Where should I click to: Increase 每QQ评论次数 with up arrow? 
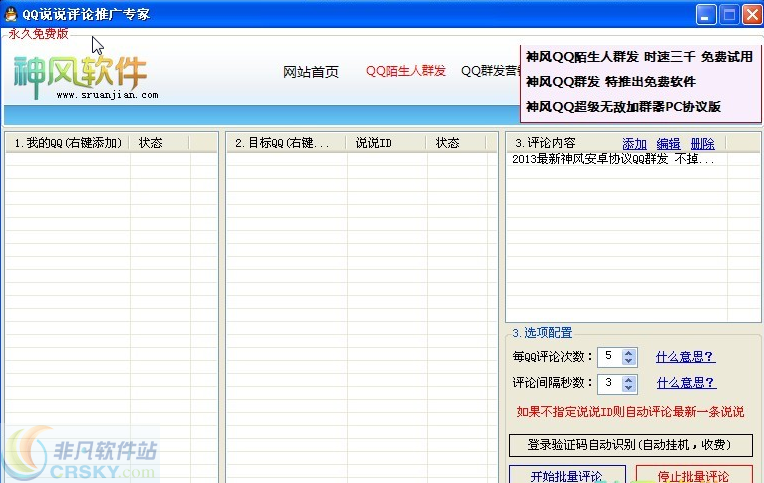628,352
